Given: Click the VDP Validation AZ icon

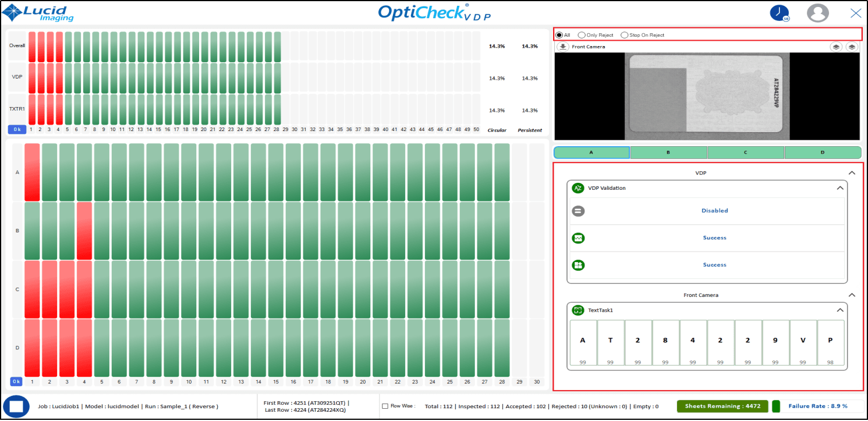Looking at the screenshot, I should tap(578, 188).
